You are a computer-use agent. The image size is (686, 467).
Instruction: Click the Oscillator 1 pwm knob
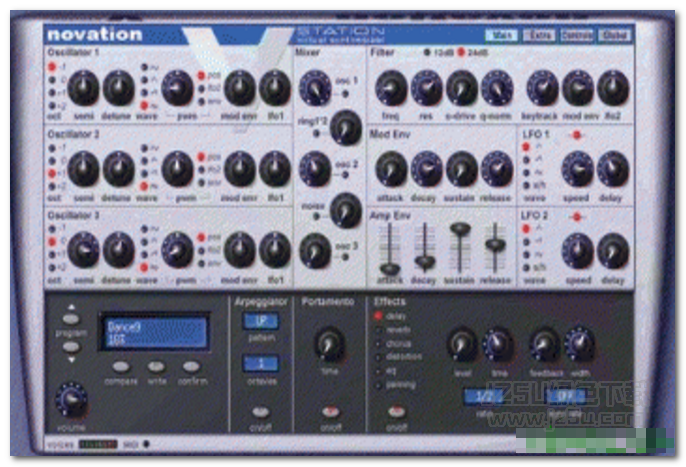[x=177, y=88]
